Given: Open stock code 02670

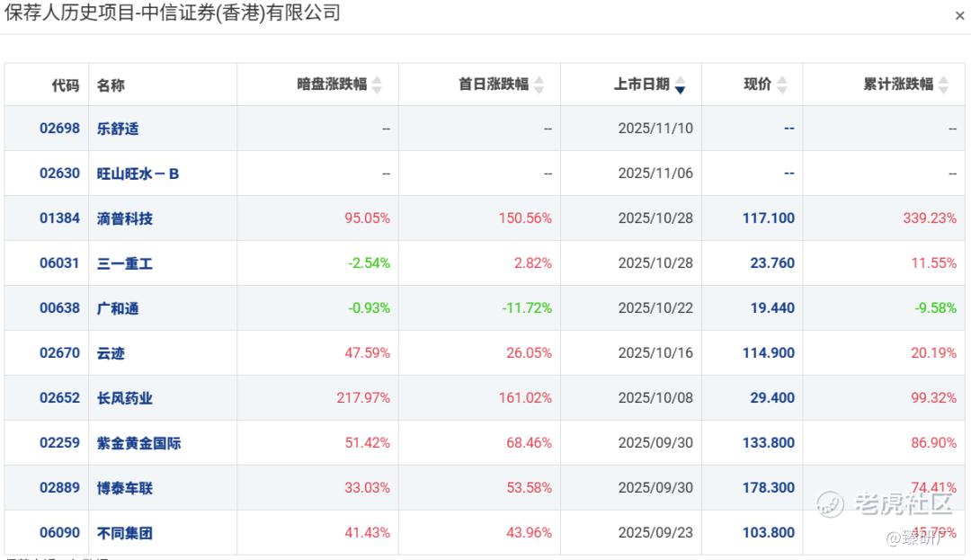Looking at the screenshot, I should [59, 352].
